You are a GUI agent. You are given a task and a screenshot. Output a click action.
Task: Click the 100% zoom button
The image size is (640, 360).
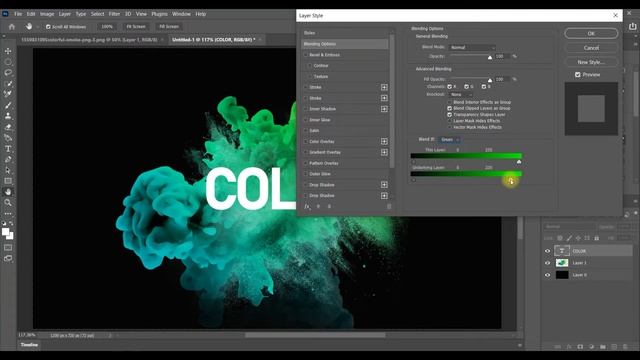coord(107,27)
